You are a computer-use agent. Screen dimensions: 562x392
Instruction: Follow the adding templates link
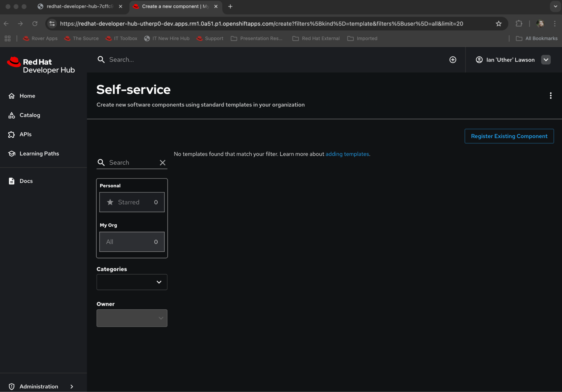347,154
